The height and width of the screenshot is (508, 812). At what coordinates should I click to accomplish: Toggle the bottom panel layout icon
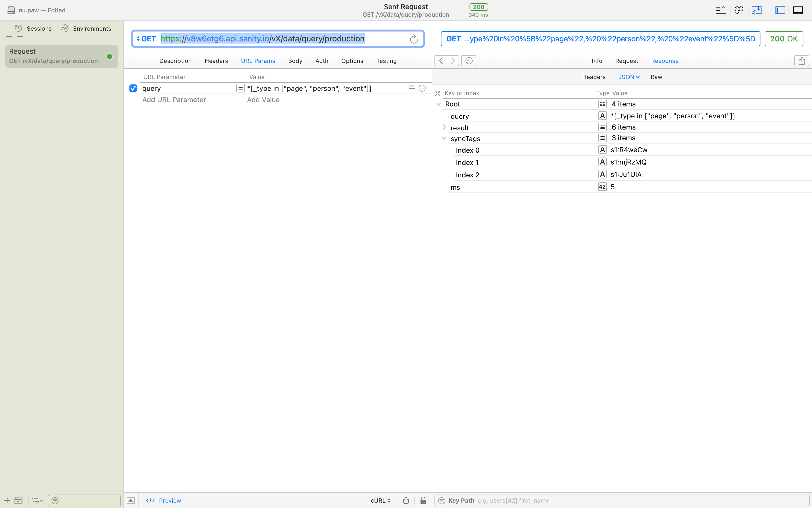pyautogui.click(x=798, y=10)
